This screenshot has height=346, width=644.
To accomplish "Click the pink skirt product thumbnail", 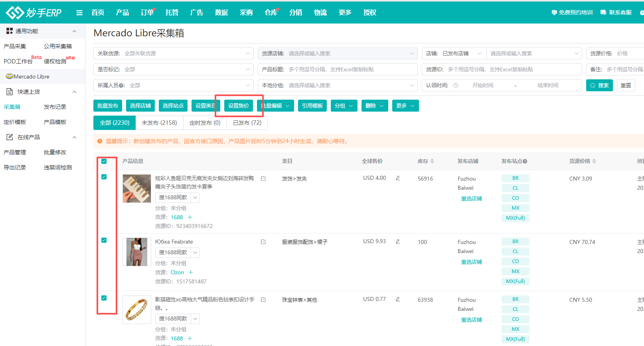I will (137, 252).
